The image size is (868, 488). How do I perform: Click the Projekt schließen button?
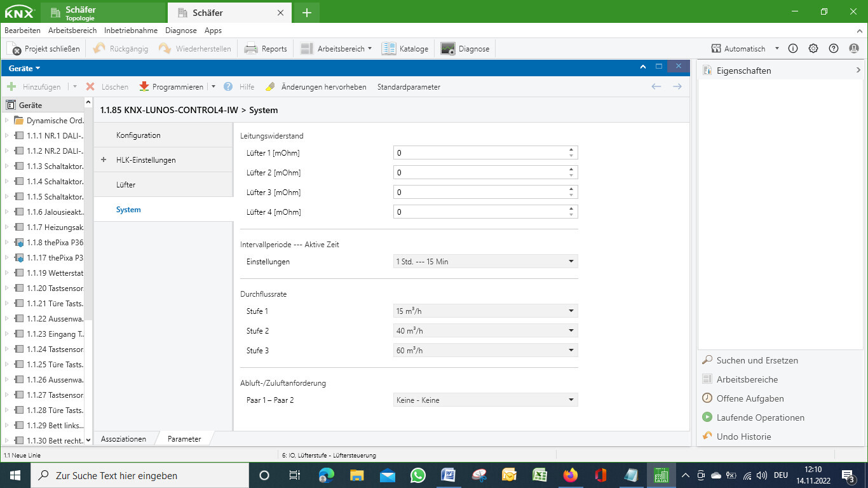pos(43,48)
